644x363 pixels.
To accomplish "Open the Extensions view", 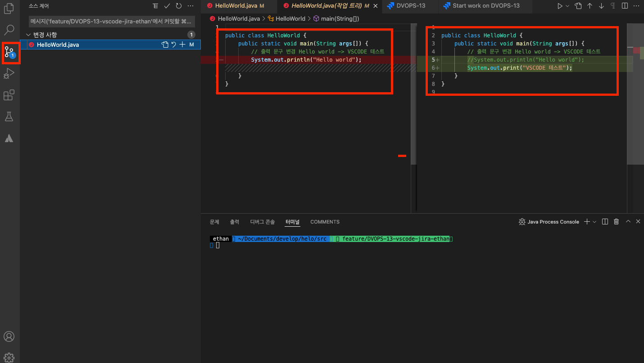I will [x=9, y=95].
